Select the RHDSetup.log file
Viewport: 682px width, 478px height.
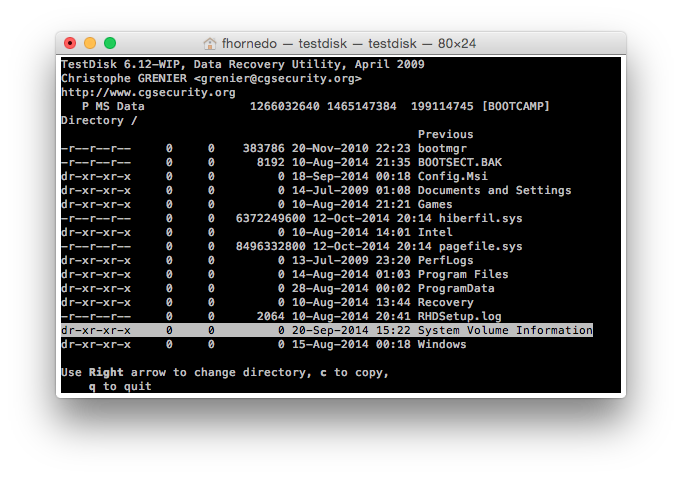[x=281, y=316]
